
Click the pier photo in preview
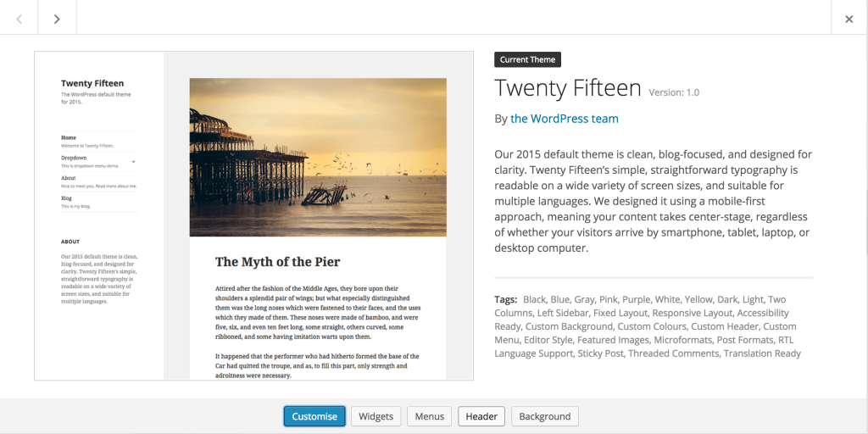(318, 157)
